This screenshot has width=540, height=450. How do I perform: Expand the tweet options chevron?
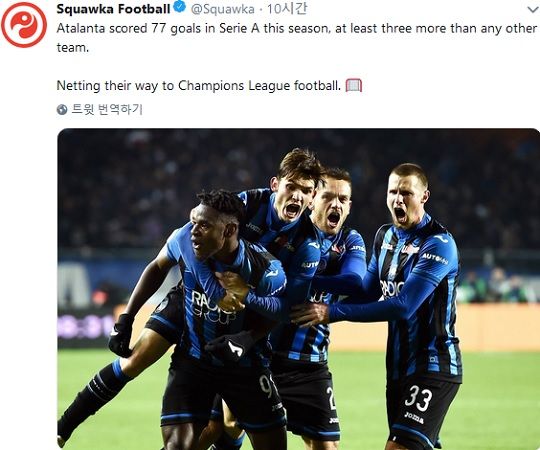point(533,10)
